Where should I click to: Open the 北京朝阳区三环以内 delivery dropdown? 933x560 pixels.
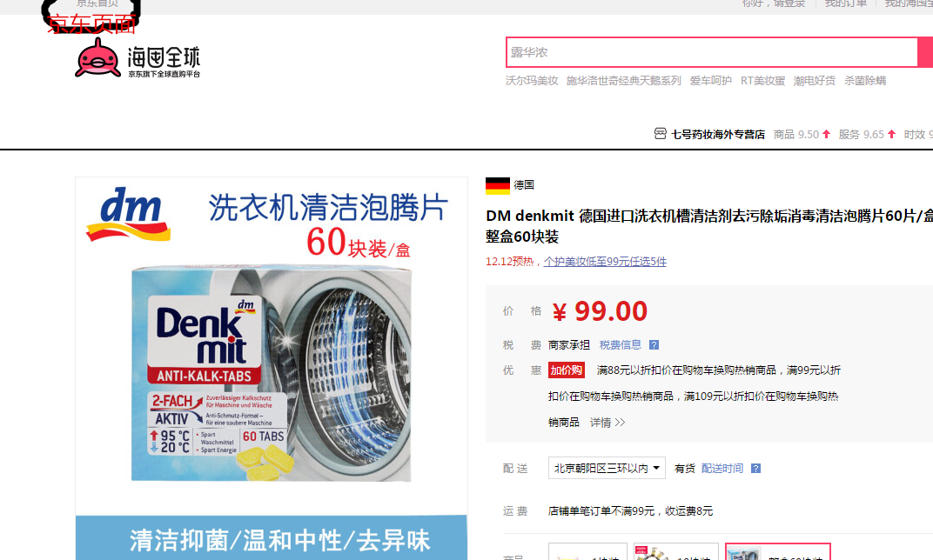click(607, 469)
